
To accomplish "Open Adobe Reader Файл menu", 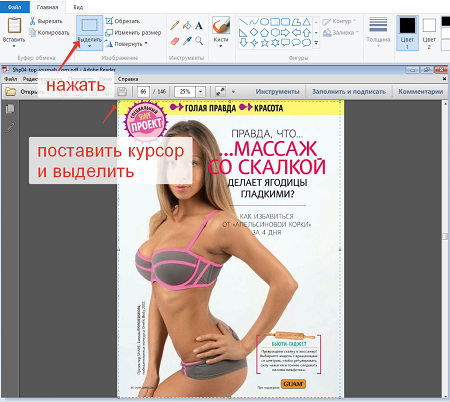I will (11, 79).
